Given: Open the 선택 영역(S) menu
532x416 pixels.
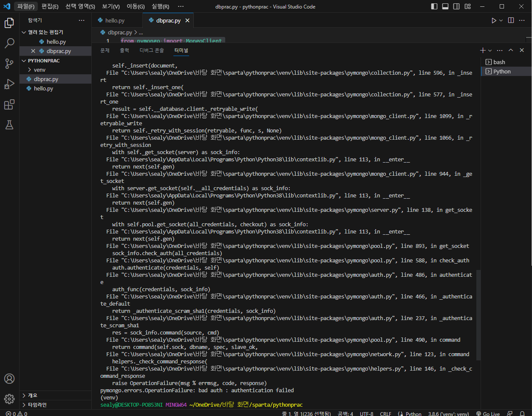Looking at the screenshot, I should [x=80, y=6].
